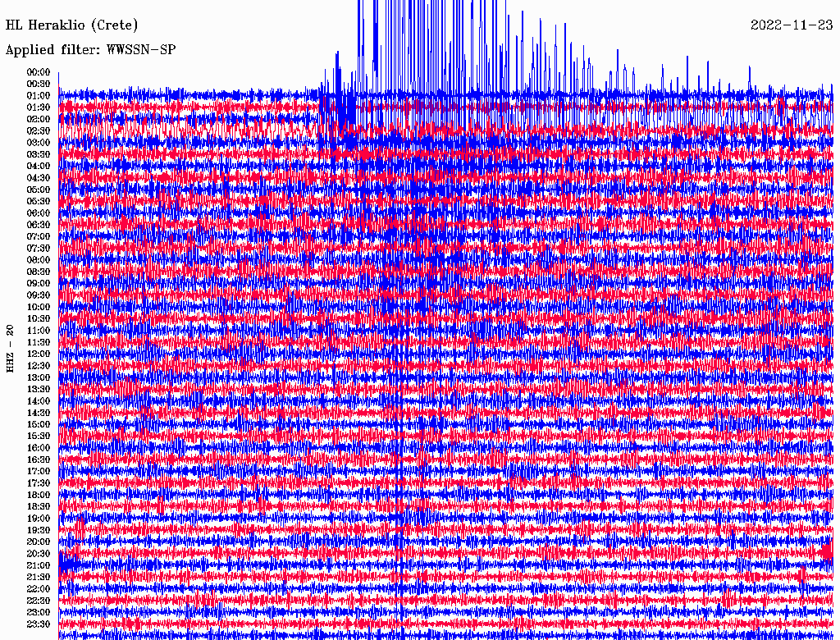The height and width of the screenshot is (640, 840).
Task: Select the 06:00 time marker
Action: click(39, 213)
